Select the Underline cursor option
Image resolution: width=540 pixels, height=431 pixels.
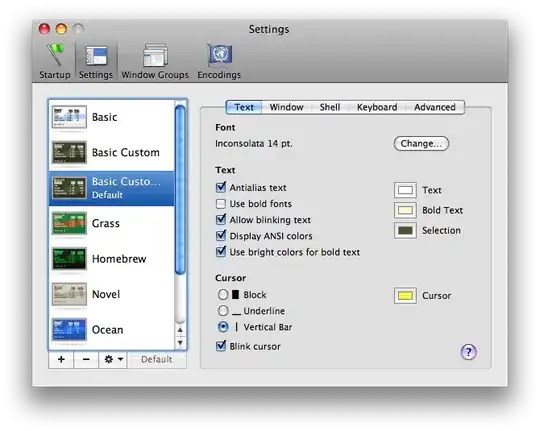click(x=223, y=310)
